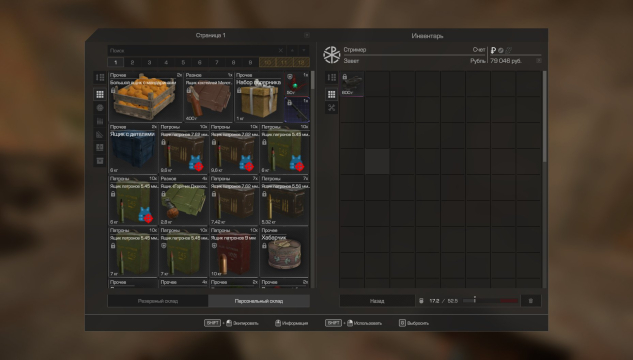Viewport: 633px width, 360px height.
Task: Switch inventory to list view icon
Action: 331,77
